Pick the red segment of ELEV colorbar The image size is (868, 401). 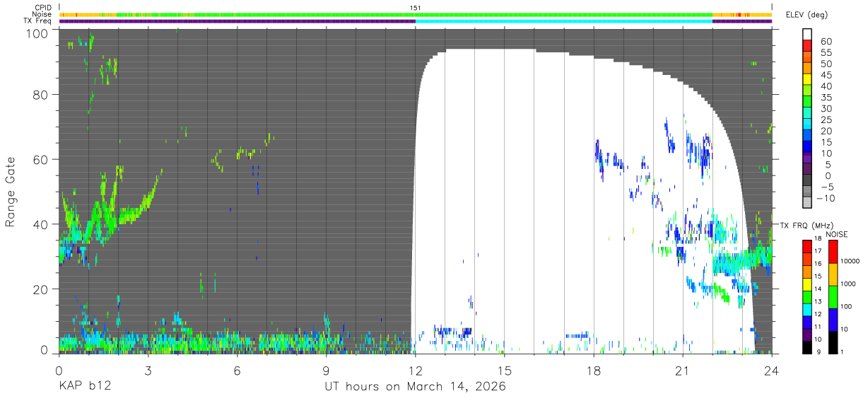tap(807, 46)
